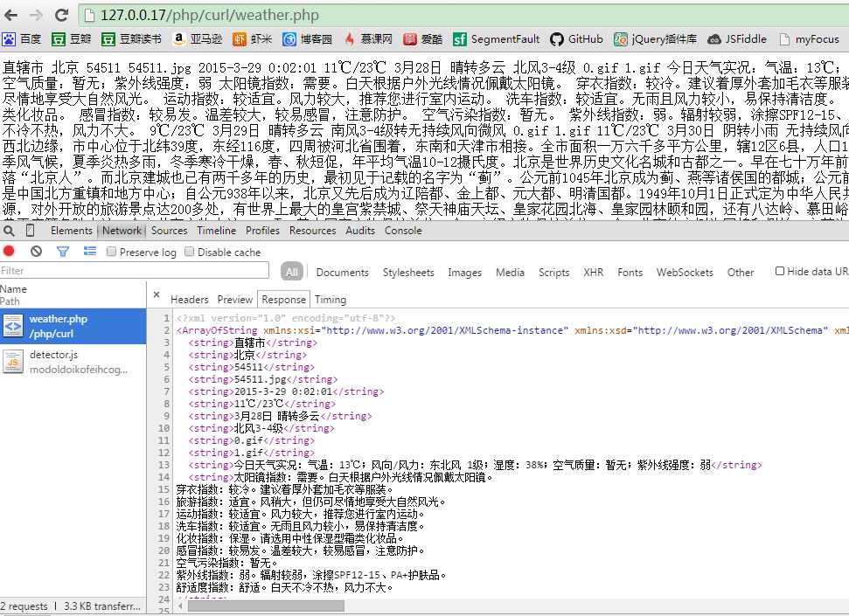Open the GitHub bookmark

tap(577, 39)
